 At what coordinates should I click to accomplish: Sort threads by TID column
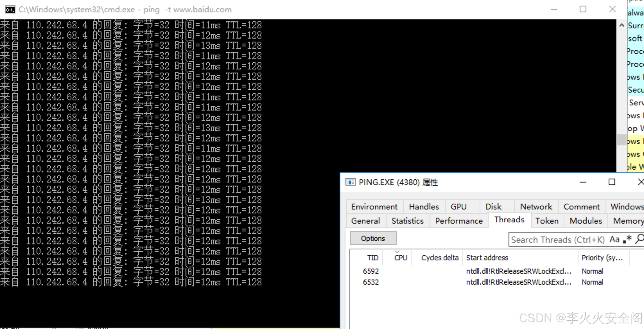pyautogui.click(x=366, y=258)
